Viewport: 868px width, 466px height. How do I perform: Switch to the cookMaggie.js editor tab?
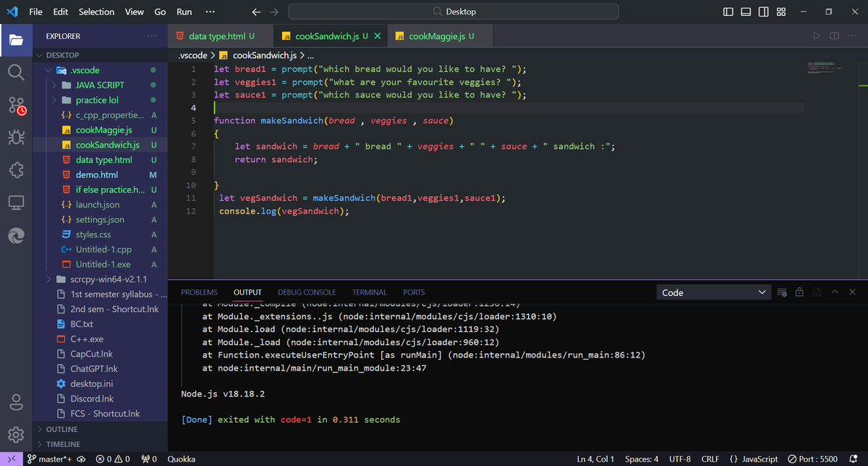pos(441,35)
